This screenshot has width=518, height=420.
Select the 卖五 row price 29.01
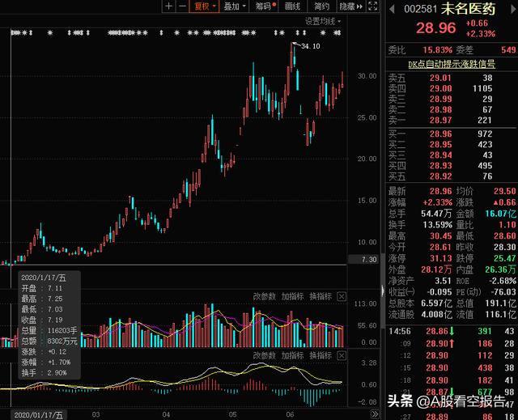coord(440,78)
